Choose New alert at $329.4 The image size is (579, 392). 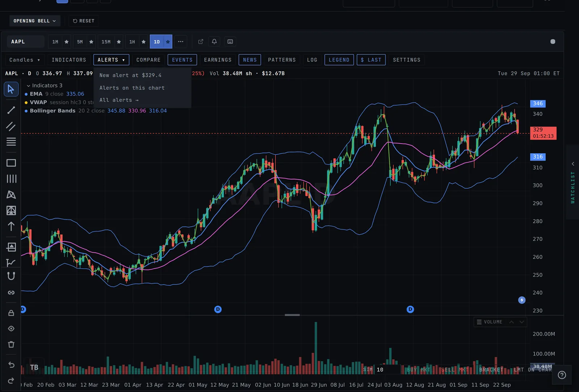coord(142,75)
